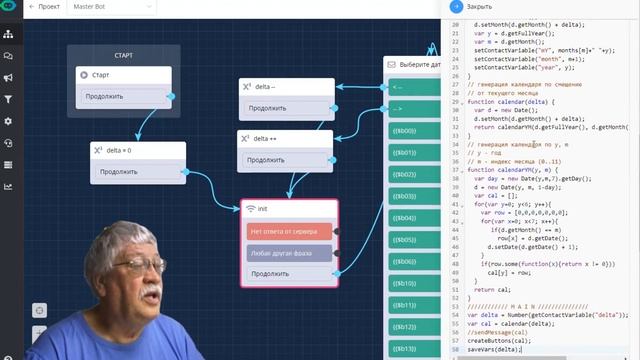Open the funnel filter sidebar icon
This screenshot has height=360, width=640.
(8, 99)
